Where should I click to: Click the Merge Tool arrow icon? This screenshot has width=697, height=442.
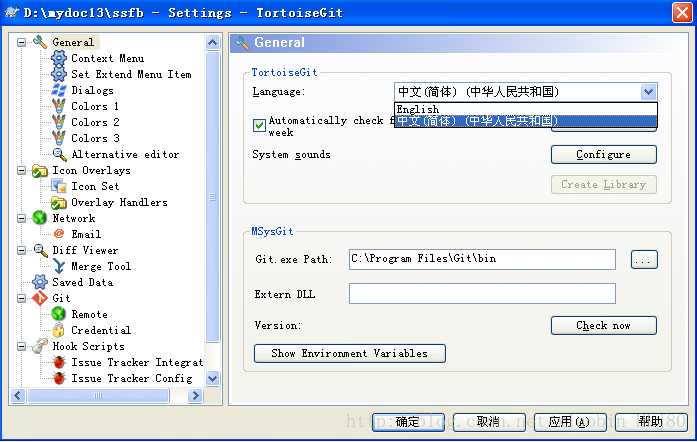click(x=59, y=266)
